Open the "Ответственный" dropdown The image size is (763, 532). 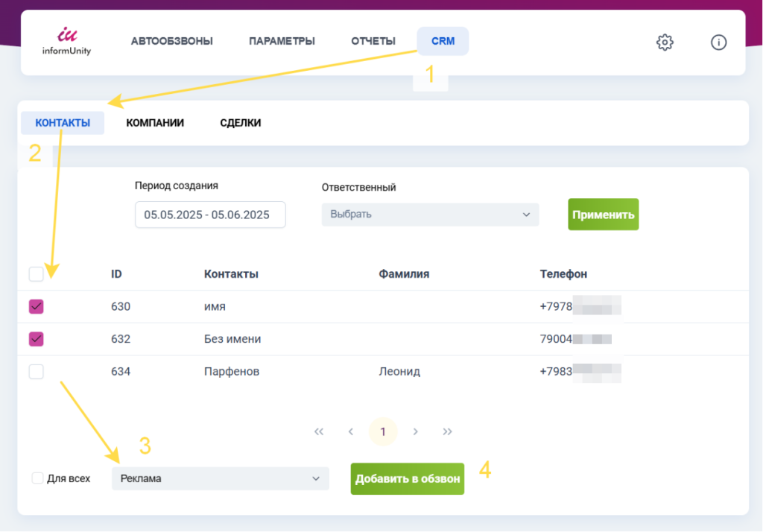pyautogui.click(x=430, y=215)
